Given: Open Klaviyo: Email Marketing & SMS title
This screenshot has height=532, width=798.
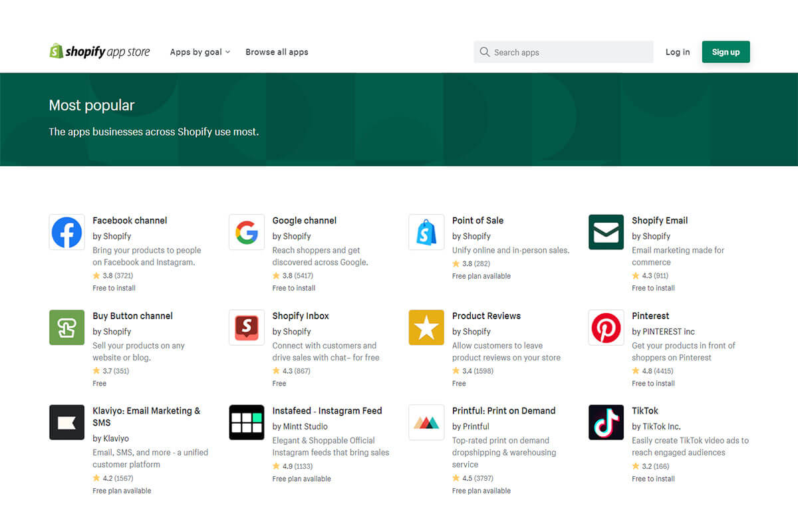Looking at the screenshot, I should [146, 416].
